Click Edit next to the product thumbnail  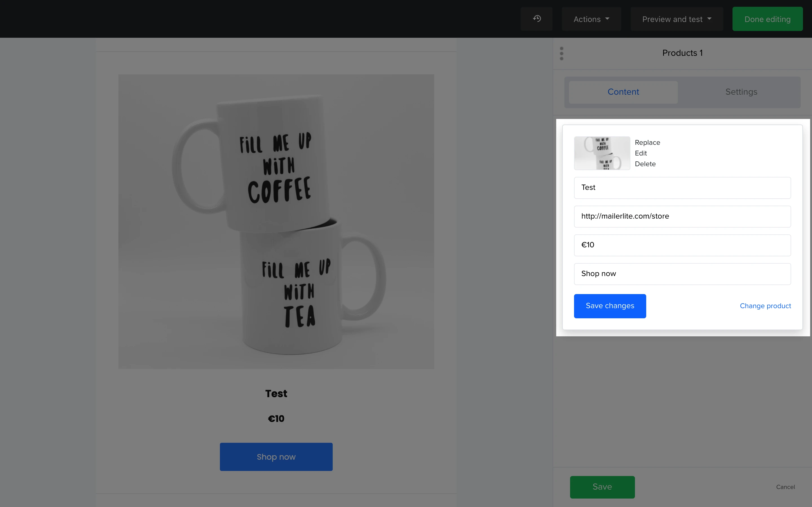coord(641,153)
